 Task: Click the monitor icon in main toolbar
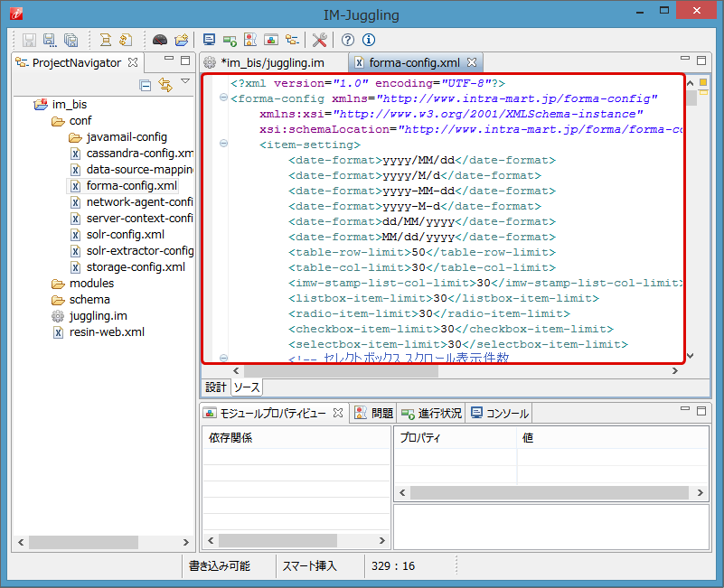[210, 40]
